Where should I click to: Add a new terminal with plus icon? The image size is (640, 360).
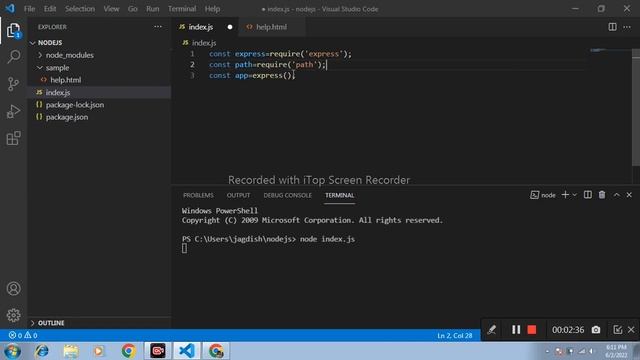[565, 195]
